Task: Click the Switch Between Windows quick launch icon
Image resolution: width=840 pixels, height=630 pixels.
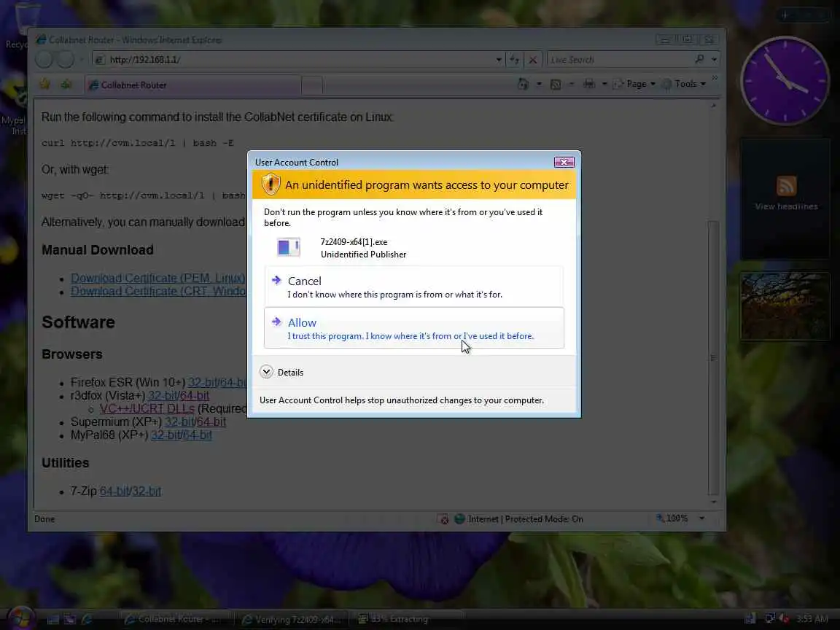Action: pyautogui.click(x=70, y=619)
